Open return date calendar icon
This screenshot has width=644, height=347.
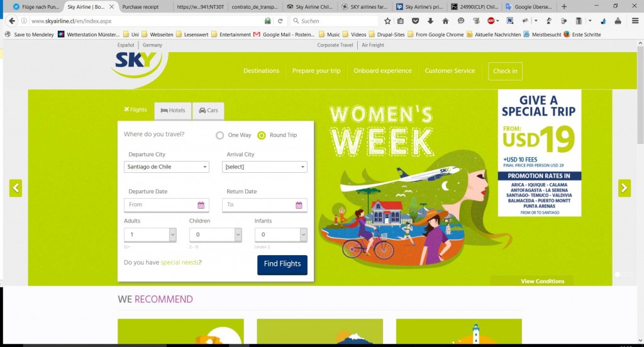click(299, 205)
